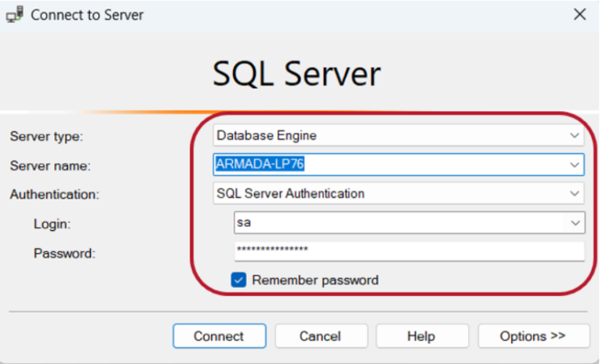Close the Connect to Server dialog
This screenshot has height=364, width=602.
click(579, 15)
